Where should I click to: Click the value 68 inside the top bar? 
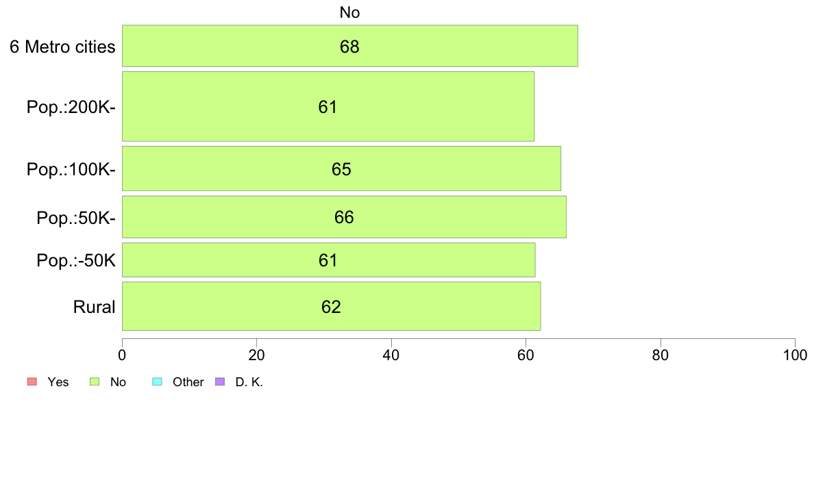pyautogui.click(x=349, y=47)
